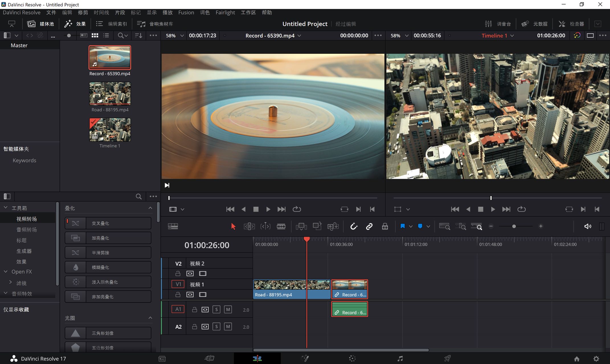Viewport: 610px width, 364px height.
Task: Select 音频转场 in the toolbox
Action: click(x=26, y=229)
